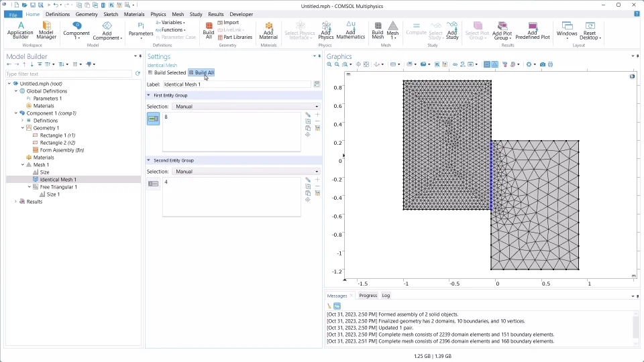The height and width of the screenshot is (362, 644).
Task: Expand the Results node in tree
Action: point(15,202)
